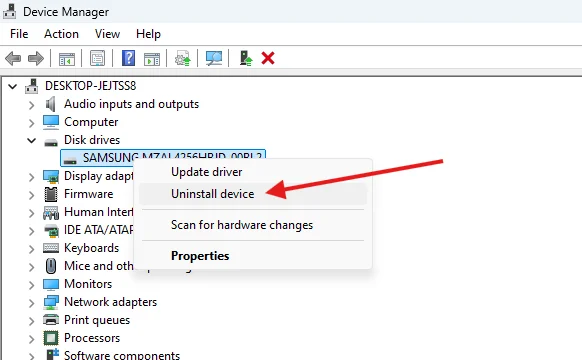Image resolution: width=582 pixels, height=360 pixels.
Task: Click the Monitors category icon
Action: 51,284
